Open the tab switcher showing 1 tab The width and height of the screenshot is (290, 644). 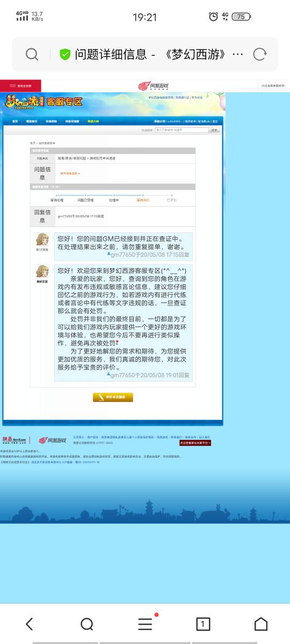(x=202, y=624)
